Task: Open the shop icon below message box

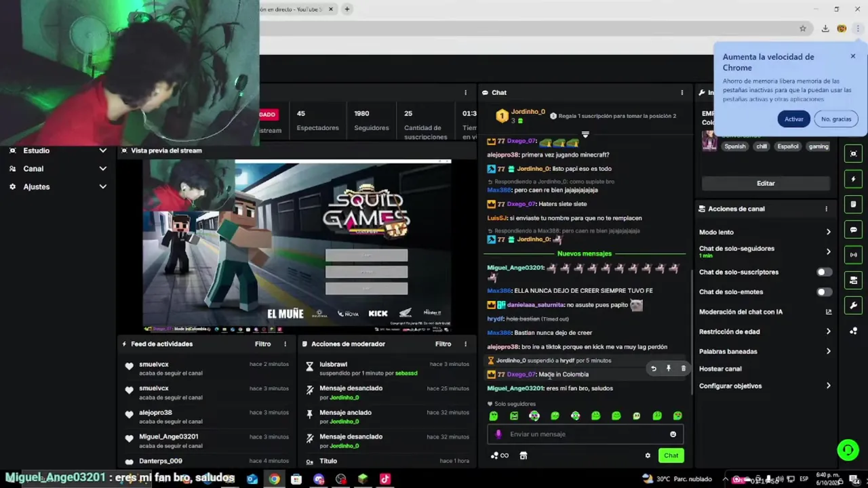Action: [524, 455]
